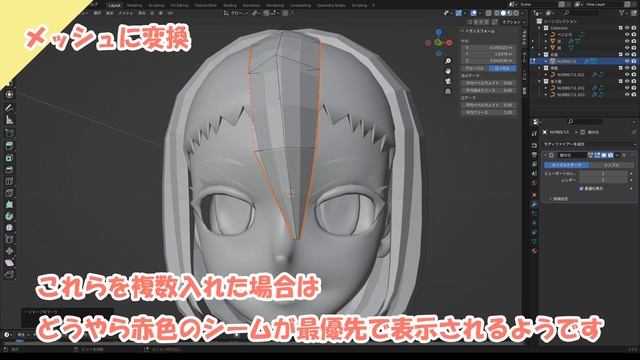Select the Add Cube tool
This screenshot has height=360, width=640.
tap(9, 133)
